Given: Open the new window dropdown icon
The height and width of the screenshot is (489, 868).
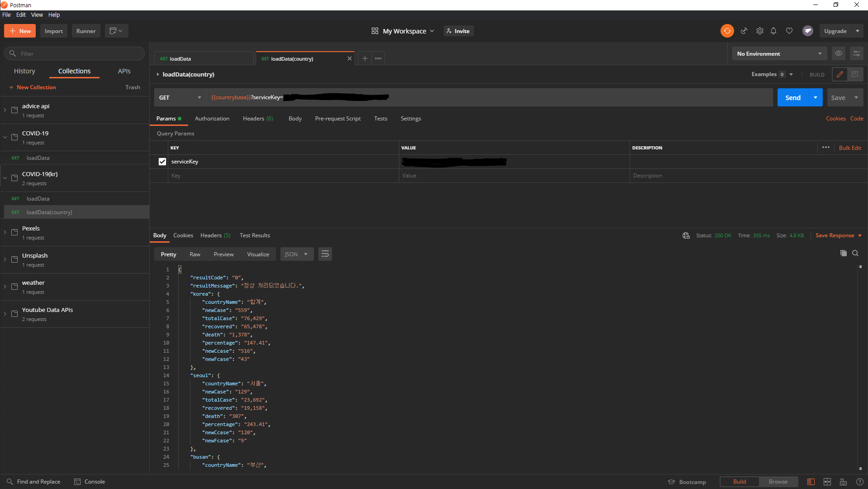Looking at the screenshot, I should tap(117, 31).
